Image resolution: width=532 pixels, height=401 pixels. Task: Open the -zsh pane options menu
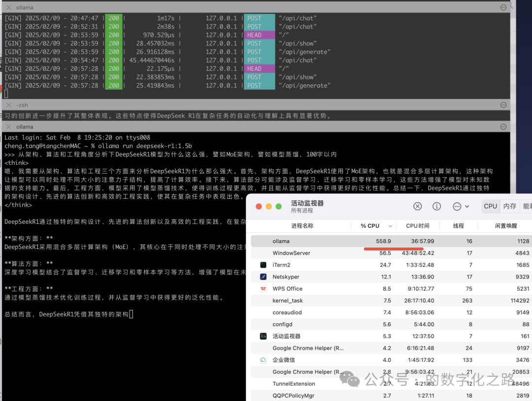point(503,105)
